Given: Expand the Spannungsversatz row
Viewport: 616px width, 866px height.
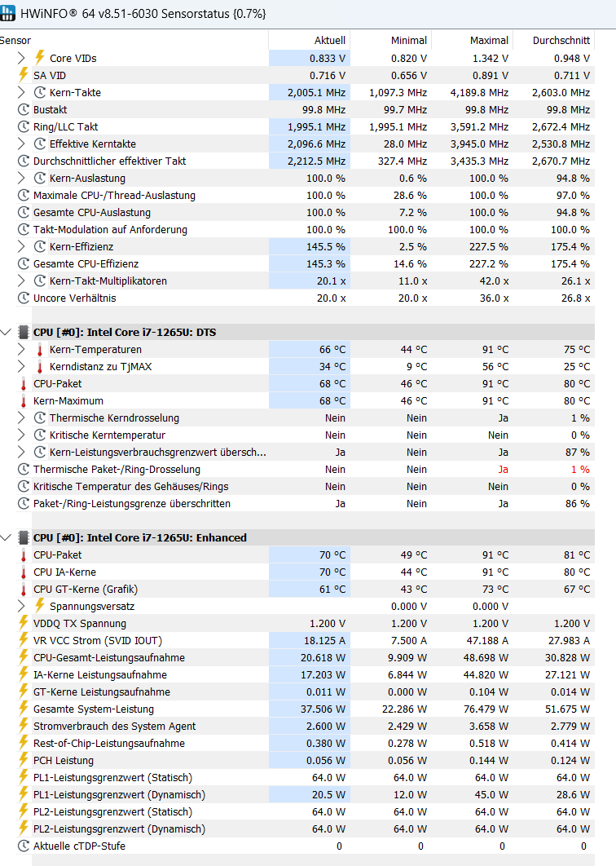Looking at the screenshot, I should point(21,606).
